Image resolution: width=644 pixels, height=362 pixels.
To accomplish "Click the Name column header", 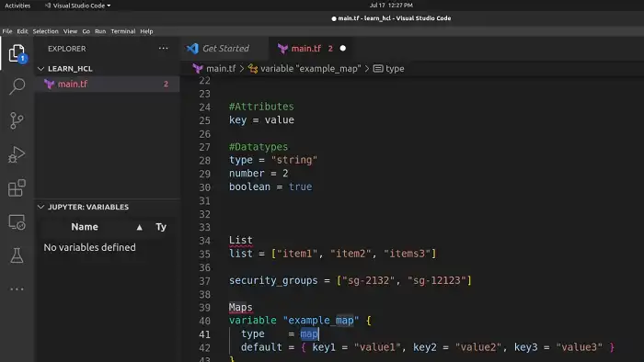I will point(85,227).
